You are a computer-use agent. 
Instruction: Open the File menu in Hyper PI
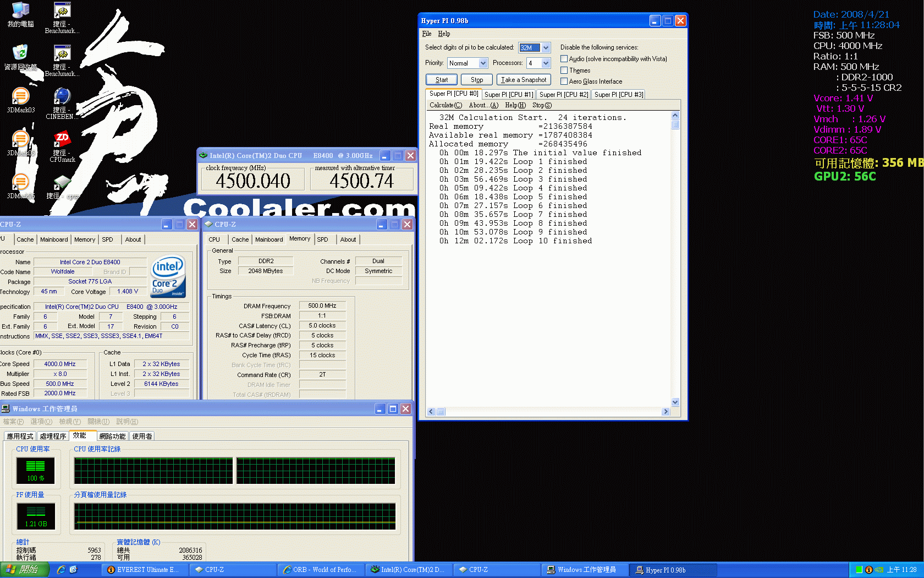click(x=427, y=34)
